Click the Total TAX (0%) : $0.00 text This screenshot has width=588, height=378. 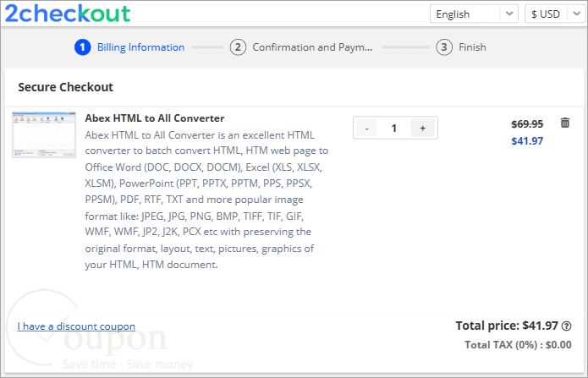pyautogui.click(x=518, y=345)
